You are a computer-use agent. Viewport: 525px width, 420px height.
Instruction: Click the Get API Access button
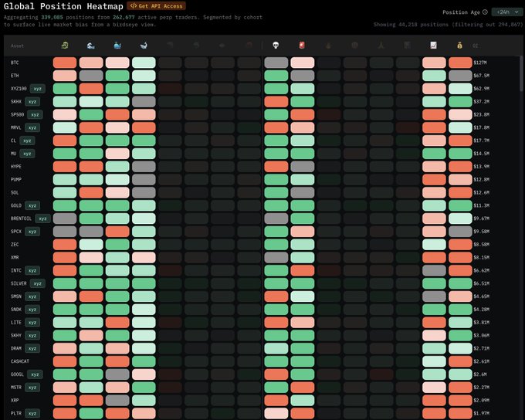[157, 6]
